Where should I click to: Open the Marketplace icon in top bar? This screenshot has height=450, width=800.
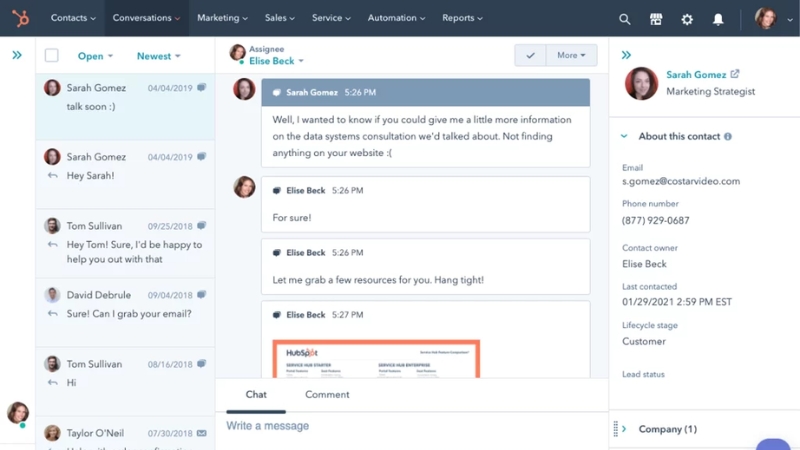(656, 19)
